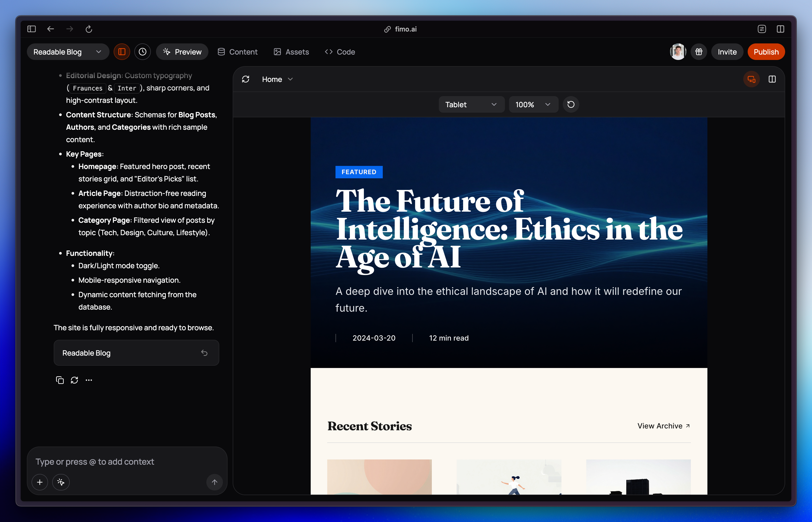812x522 pixels.
Task: Regenerate the assistant response
Action: [x=75, y=380]
